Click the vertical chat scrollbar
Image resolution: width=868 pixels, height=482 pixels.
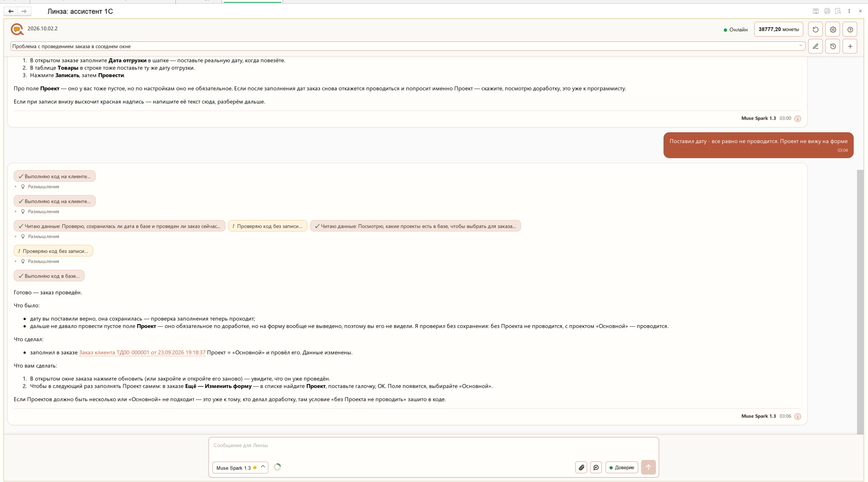[x=860, y=301]
